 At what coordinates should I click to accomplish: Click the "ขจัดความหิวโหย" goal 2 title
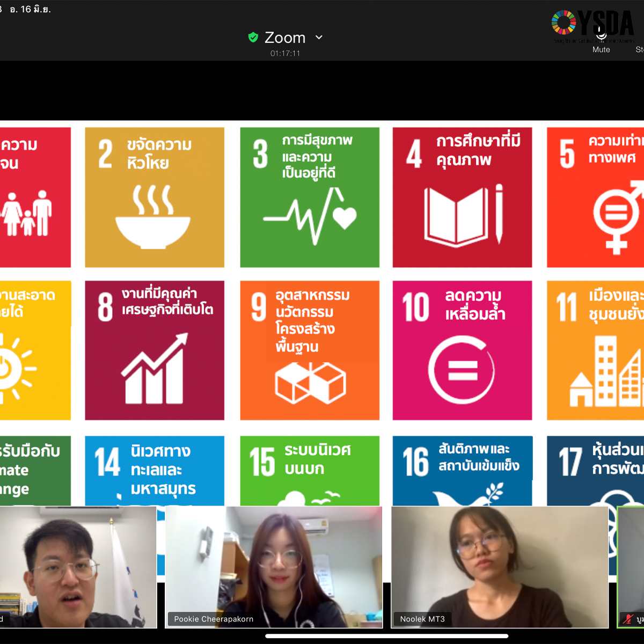(x=159, y=153)
